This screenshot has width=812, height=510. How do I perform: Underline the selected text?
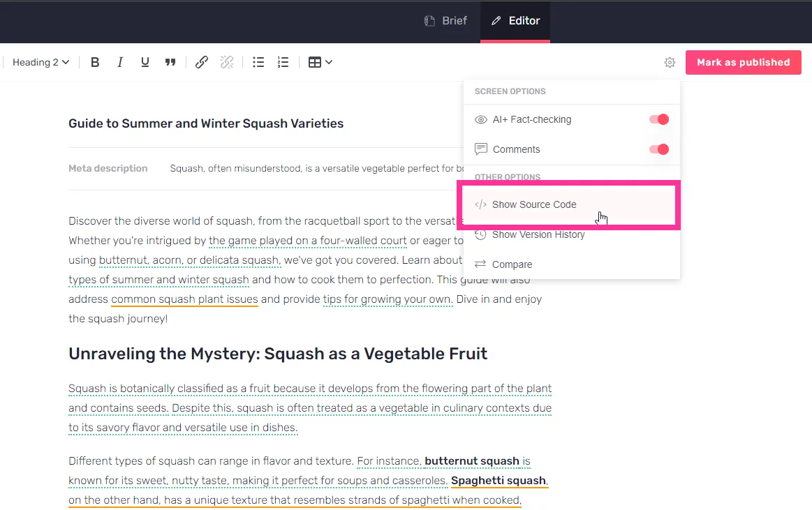tap(145, 63)
